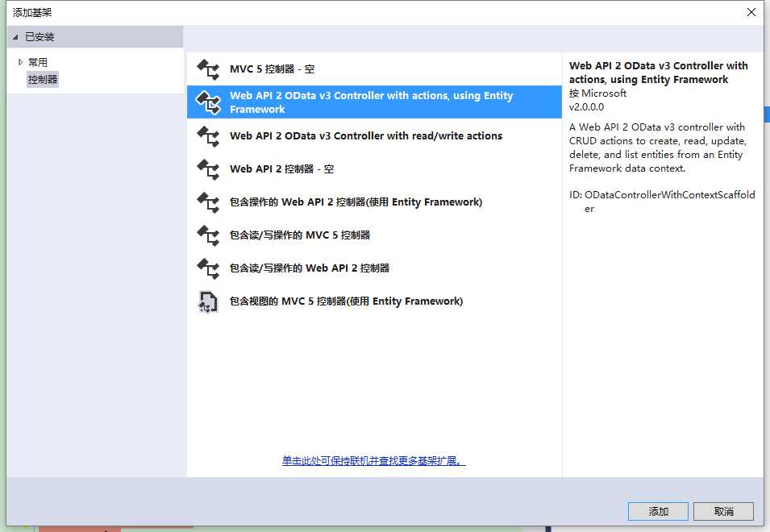770x532 pixels.
Task: Collapse the 已安装 tree node arrow
Action: (15, 37)
